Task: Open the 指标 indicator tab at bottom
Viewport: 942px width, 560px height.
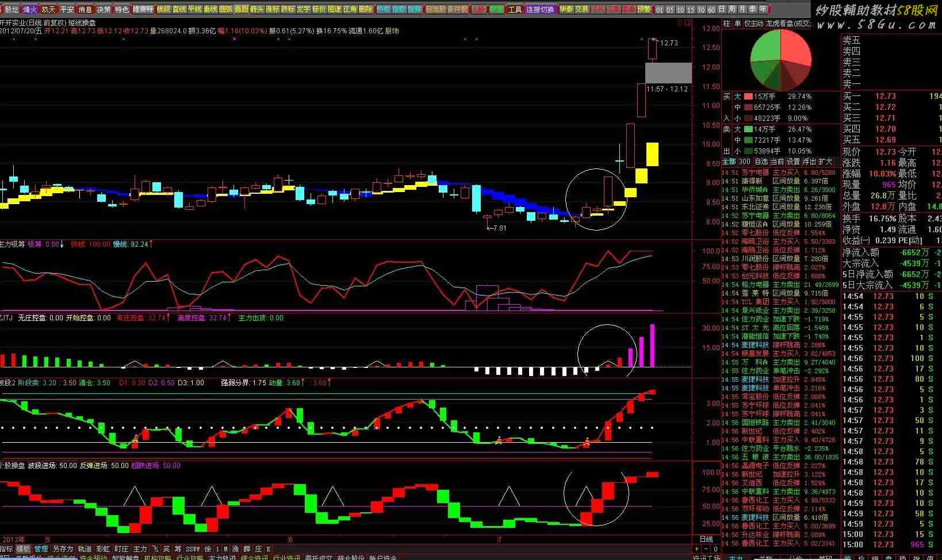Action: (x=7, y=549)
